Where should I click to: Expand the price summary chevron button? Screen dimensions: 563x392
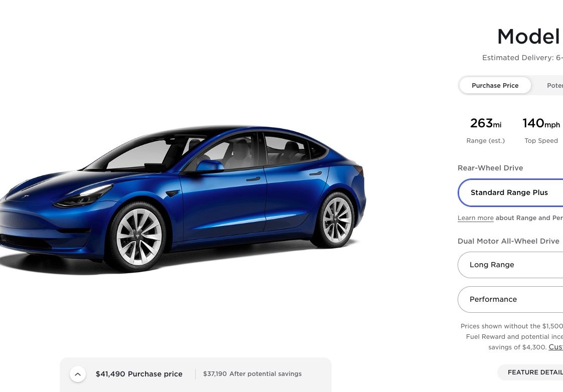78,374
